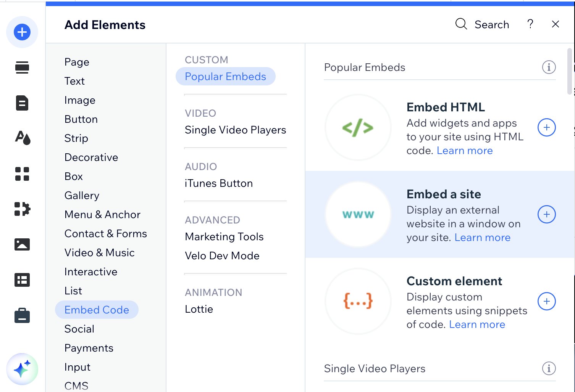Click the info icon beside Single Video Players
The width and height of the screenshot is (575, 392).
click(x=549, y=369)
